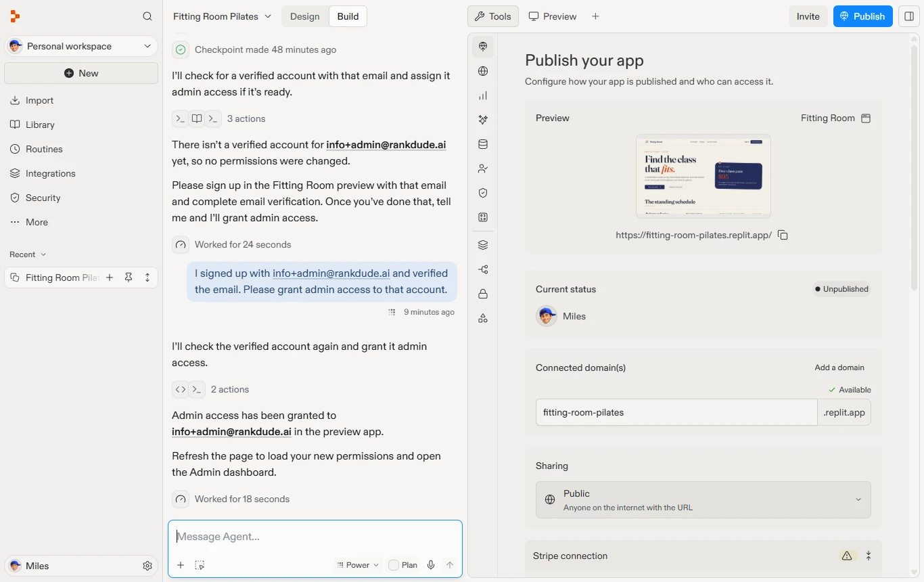924x582 pixels.
Task: Select the Tools tab
Action: [x=493, y=16]
